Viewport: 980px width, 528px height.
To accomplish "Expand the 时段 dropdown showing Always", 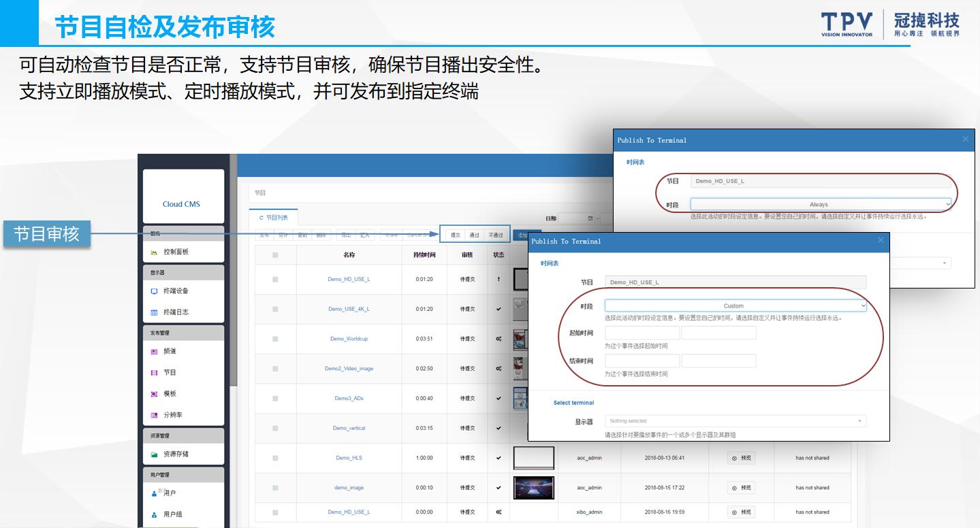I will coord(820,204).
